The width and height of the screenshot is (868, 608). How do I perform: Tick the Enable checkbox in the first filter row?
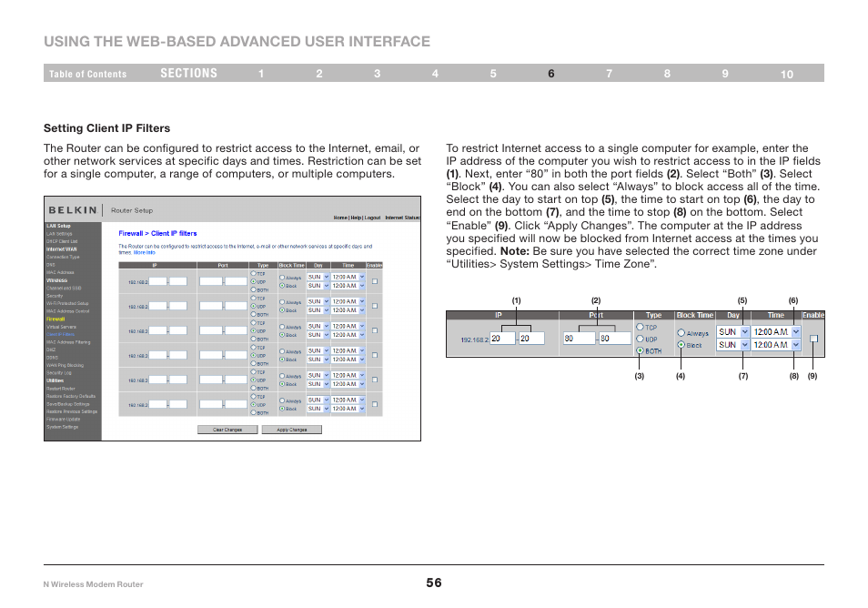coord(375,281)
